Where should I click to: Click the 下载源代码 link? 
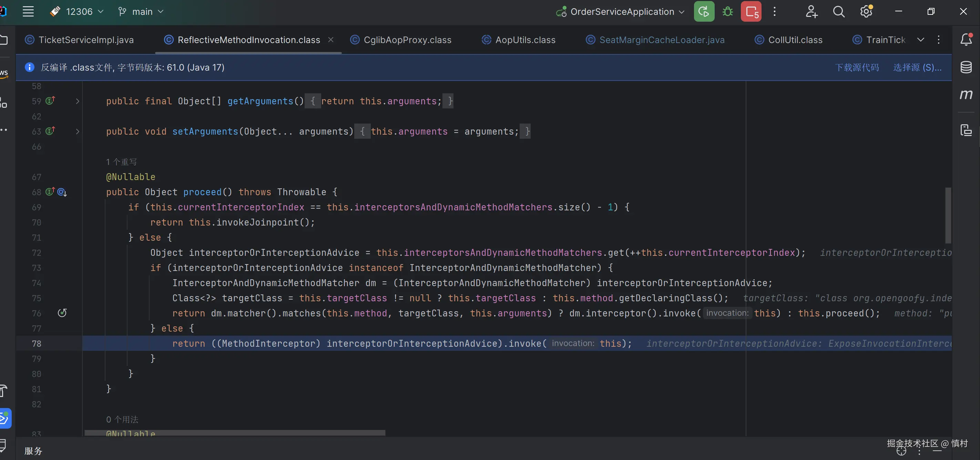857,67
